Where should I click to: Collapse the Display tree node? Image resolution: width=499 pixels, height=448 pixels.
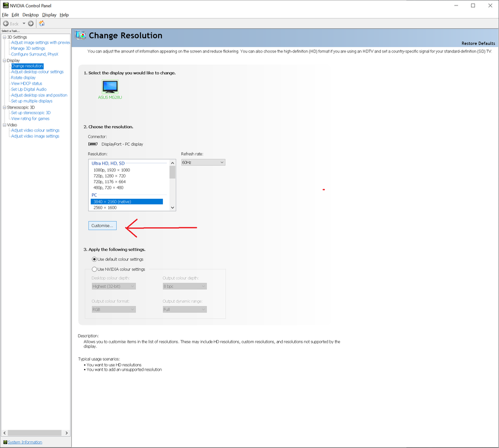(x=4, y=60)
